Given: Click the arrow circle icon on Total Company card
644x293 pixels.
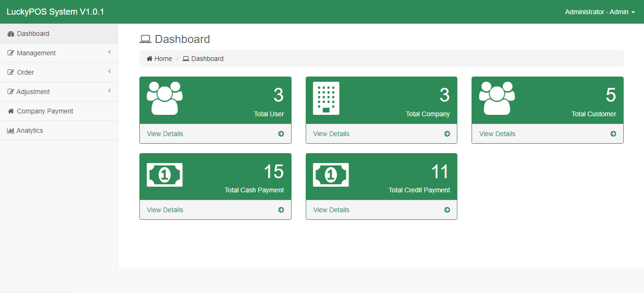Looking at the screenshot, I should [447, 134].
